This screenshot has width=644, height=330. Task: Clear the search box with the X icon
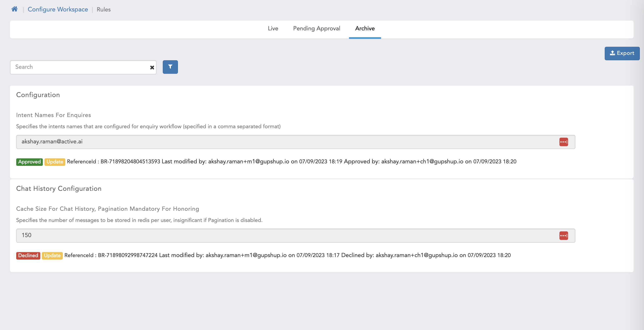(x=152, y=68)
